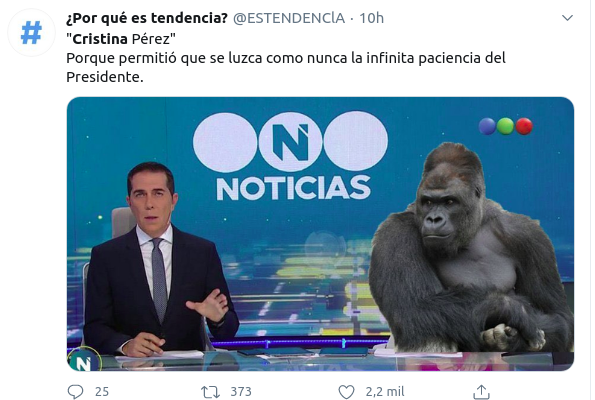Open the ¿Por qué es tendencia? account name
Image resolution: width=595 pixels, height=400 pixels.
point(147,18)
